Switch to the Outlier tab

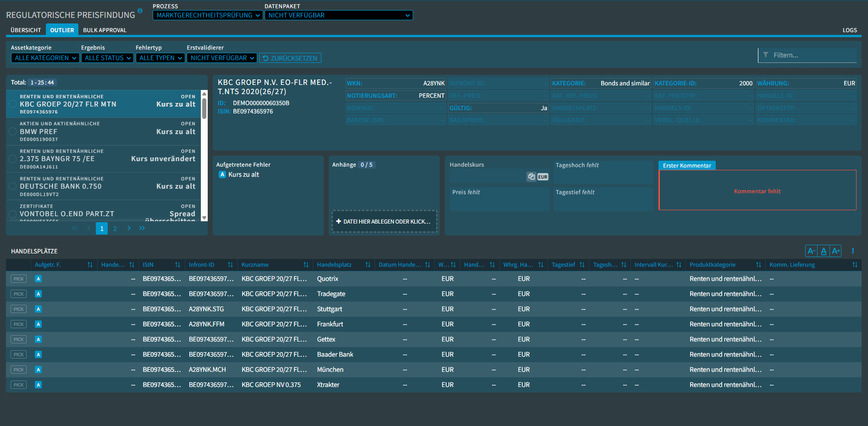62,30
